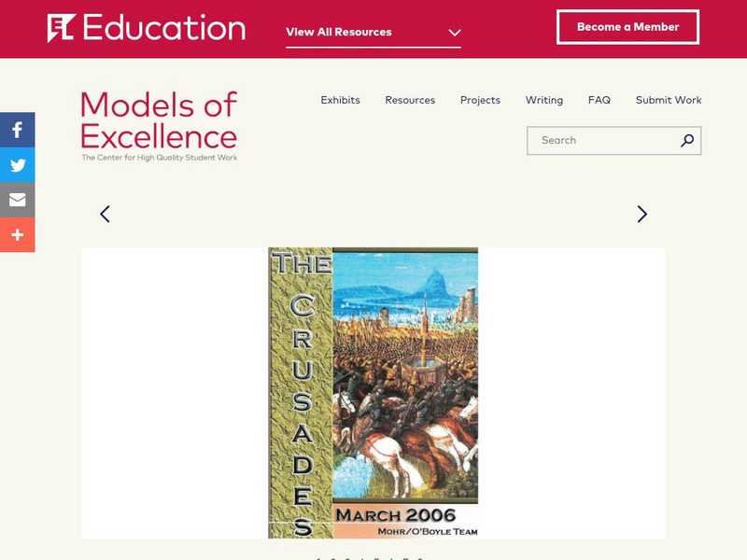The image size is (747, 560).
Task: Open the Resources menu item
Action: point(410,100)
